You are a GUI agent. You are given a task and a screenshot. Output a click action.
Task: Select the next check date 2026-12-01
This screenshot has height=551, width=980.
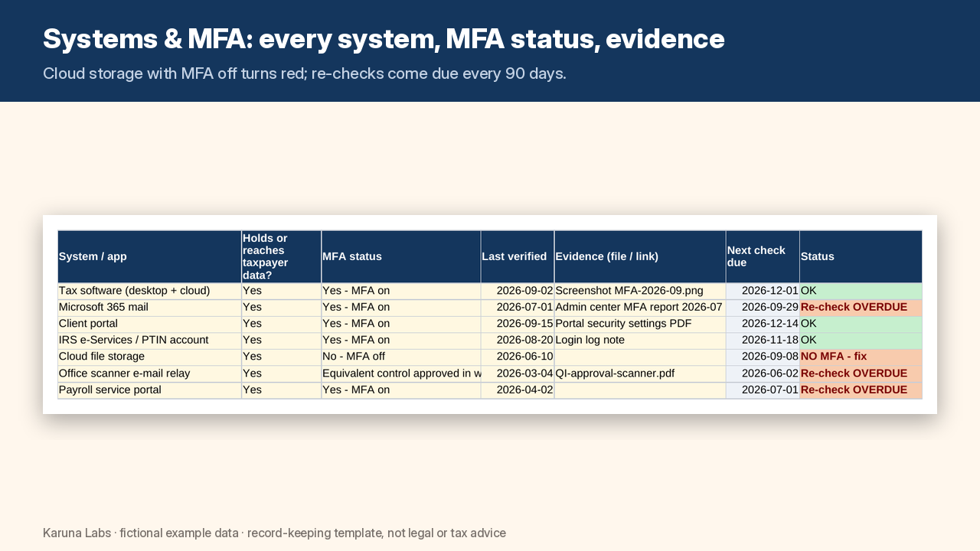(x=763, y=292)
